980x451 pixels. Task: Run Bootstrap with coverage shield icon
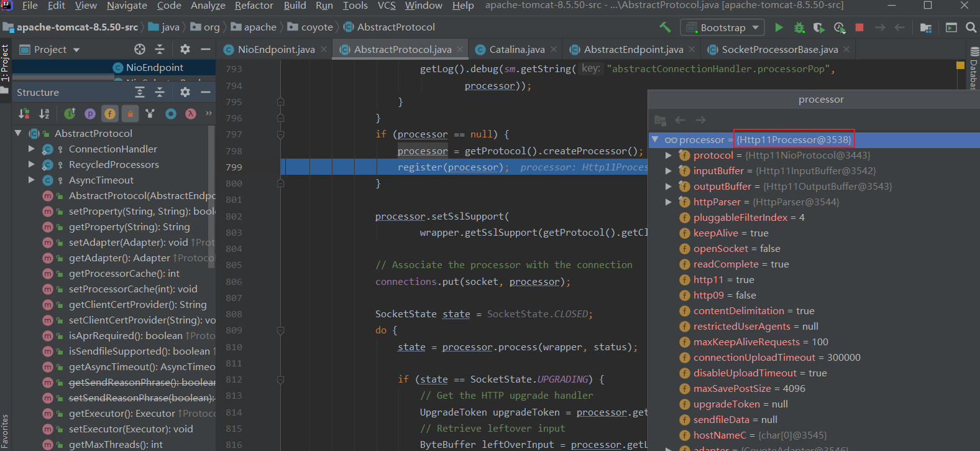[819, 27]
